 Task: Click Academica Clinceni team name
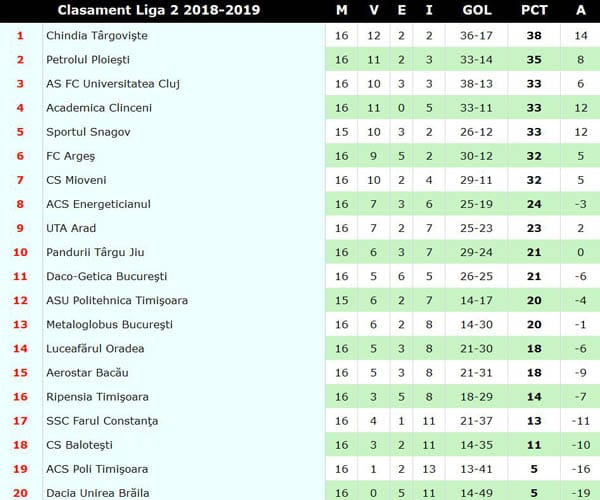(x=99, y=108)
